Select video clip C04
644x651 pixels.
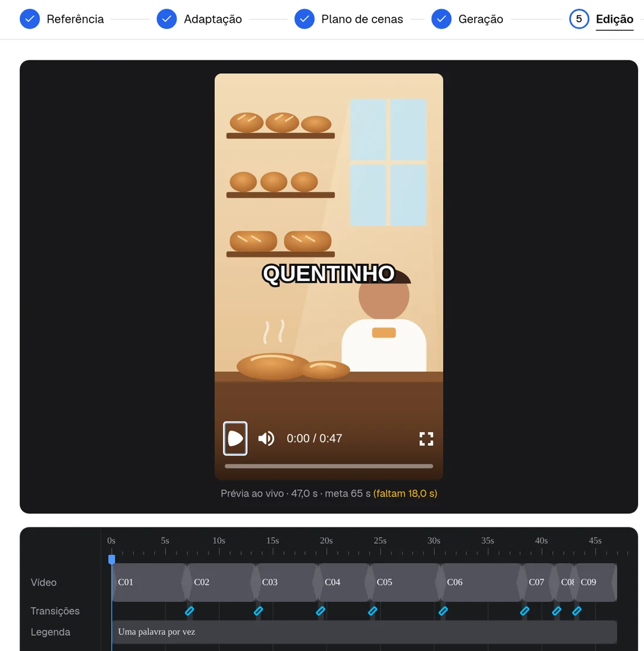[x=344, y=582]
